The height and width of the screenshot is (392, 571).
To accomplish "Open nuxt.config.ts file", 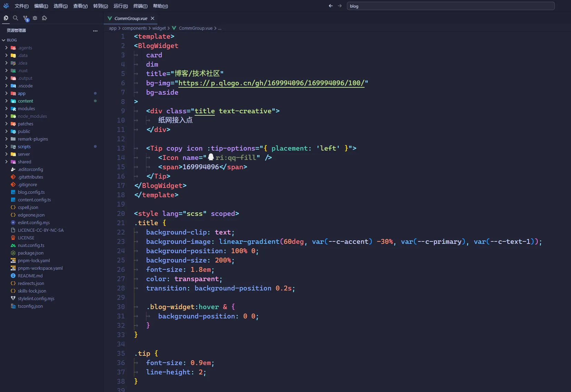I will pos(31,245).
